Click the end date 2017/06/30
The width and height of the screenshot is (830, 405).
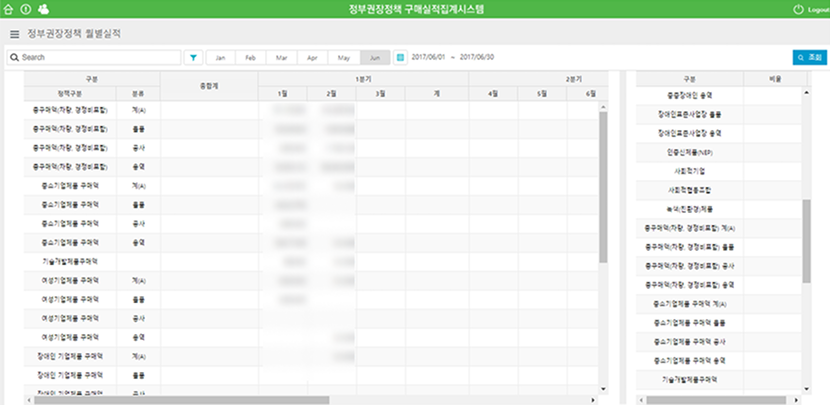click(x=477, y=57)
